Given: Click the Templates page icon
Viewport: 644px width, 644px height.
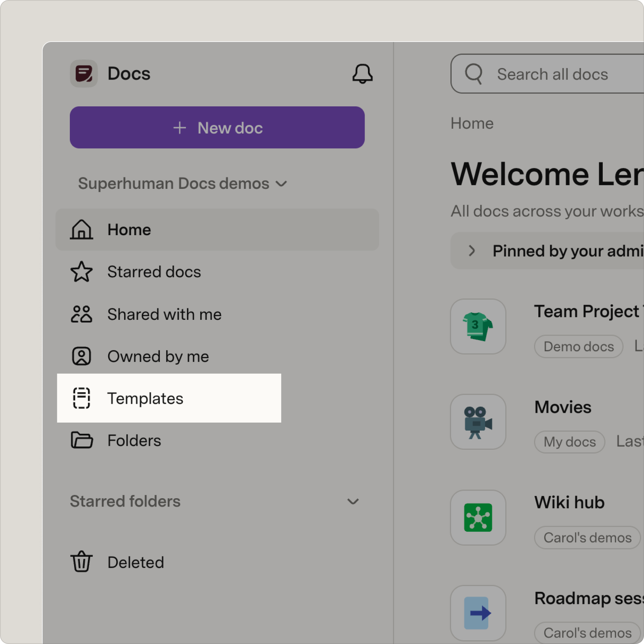Looking at the screenshot, I should (x=81, y=398).
